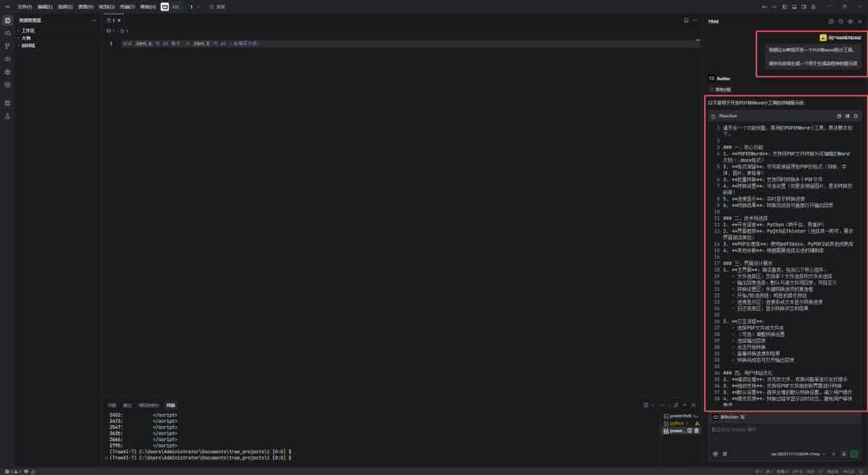The width and height of the screenshot is (868, 475).
Task: Open the 文件(F) menu
Action: pyautogui.click(x=25, y=6)
